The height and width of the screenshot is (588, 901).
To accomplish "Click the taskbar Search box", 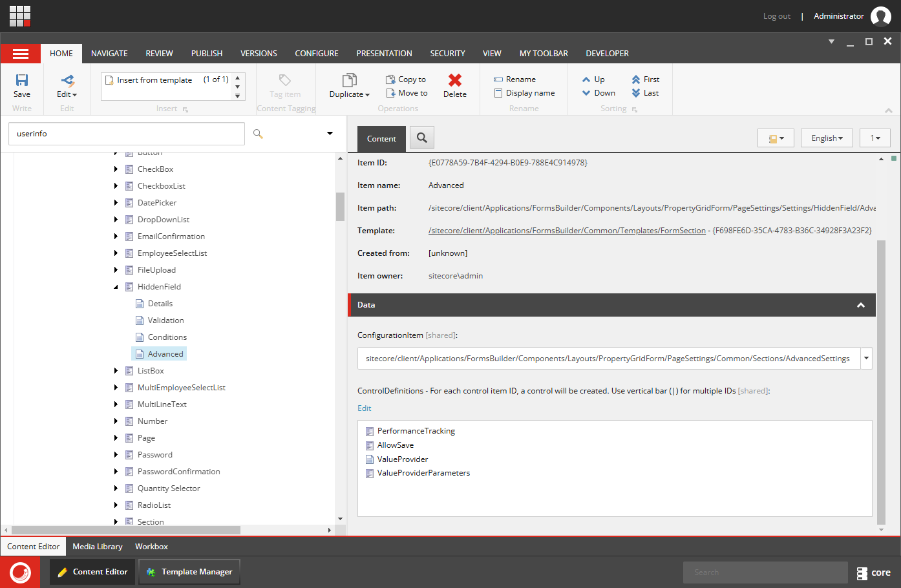I will tap(765, 572).
